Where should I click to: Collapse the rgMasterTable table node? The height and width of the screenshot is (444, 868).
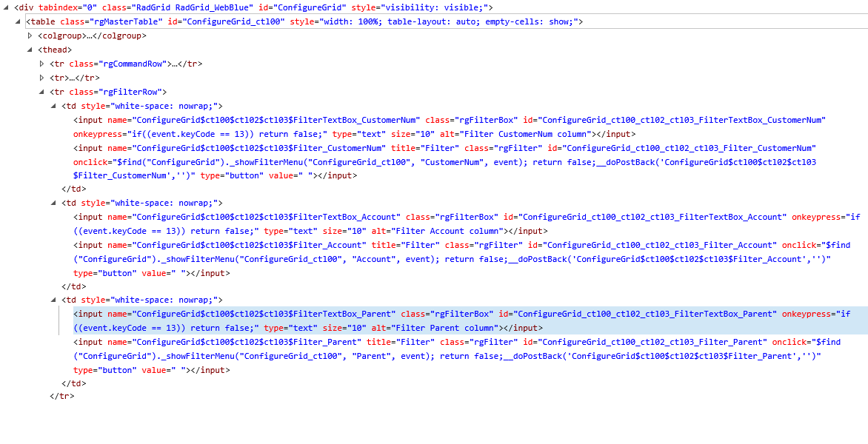pyautogui.click(x=19, y=21)
